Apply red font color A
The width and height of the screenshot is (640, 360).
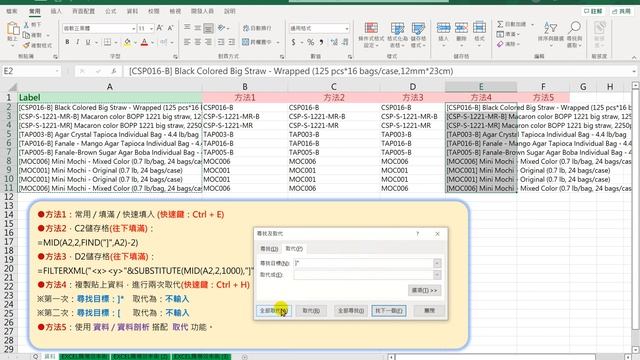(144, 42)
